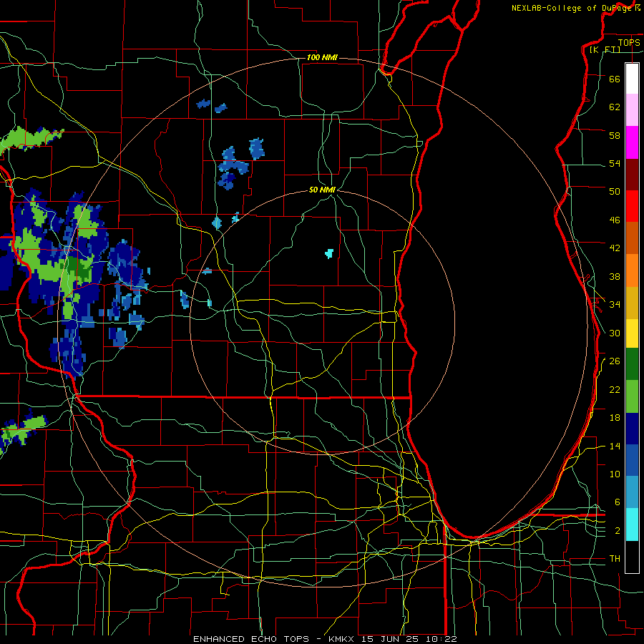Click the isolated cyan echo inside 50 NMI ring
The image size is (644, 644).
329,253
